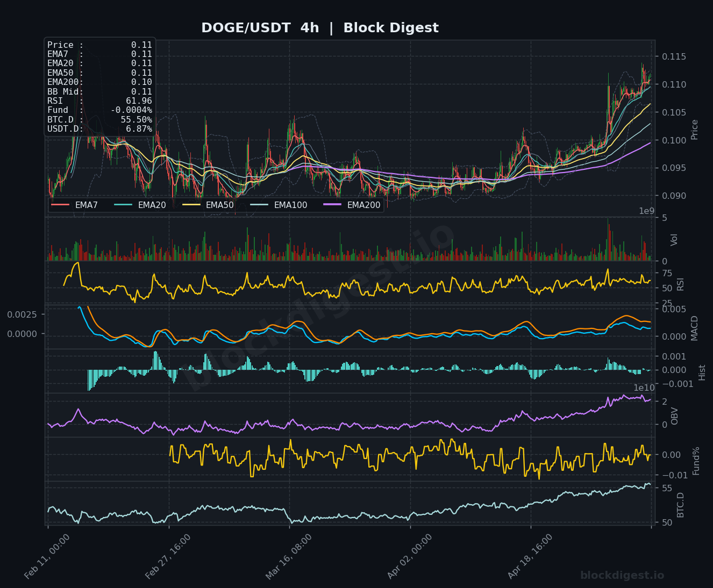713x588 pixels.
Task: Click the "USDT.D: 6.87%" info row
Action: (x=99, y=129)
